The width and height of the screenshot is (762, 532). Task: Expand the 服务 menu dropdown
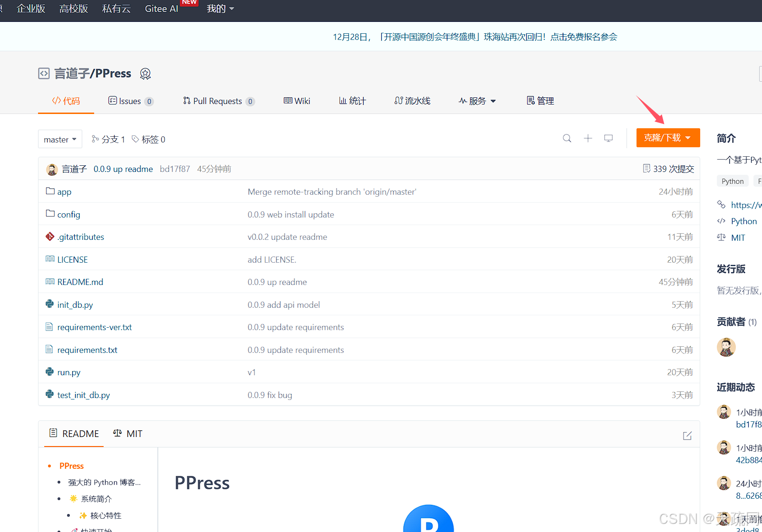pos(477,101)
